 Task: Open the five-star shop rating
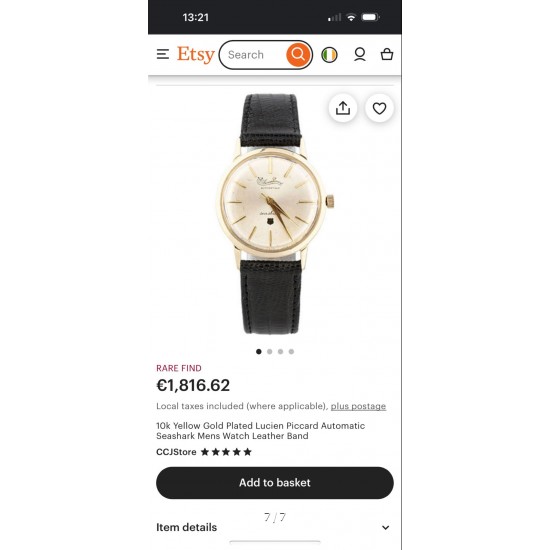[226, 452]
